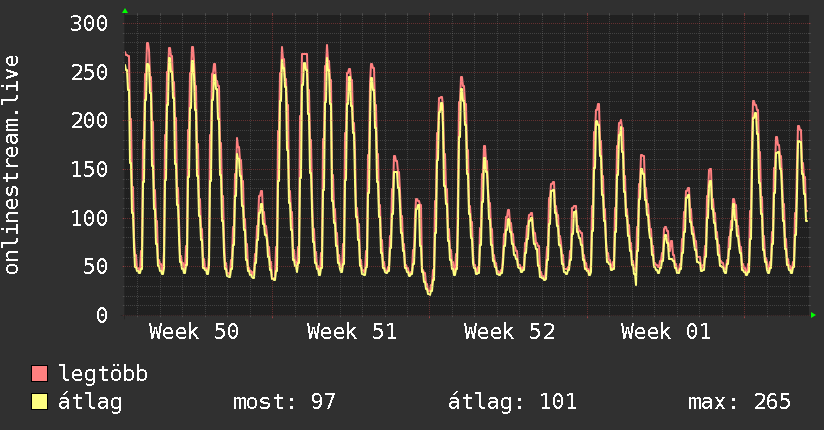The height and width of the screenshot is (430, 824).
Task: Click the 250 y-axis label
Action: coord(89,72)
